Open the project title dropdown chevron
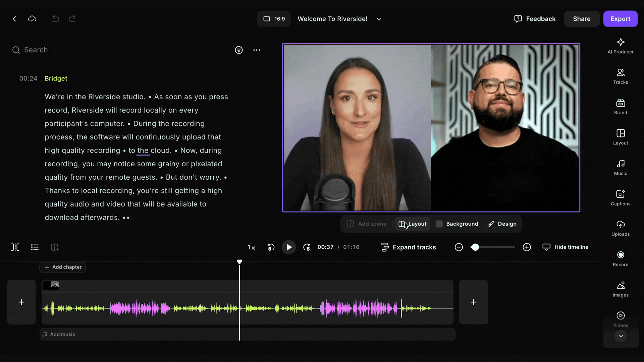 pos(379,19)
